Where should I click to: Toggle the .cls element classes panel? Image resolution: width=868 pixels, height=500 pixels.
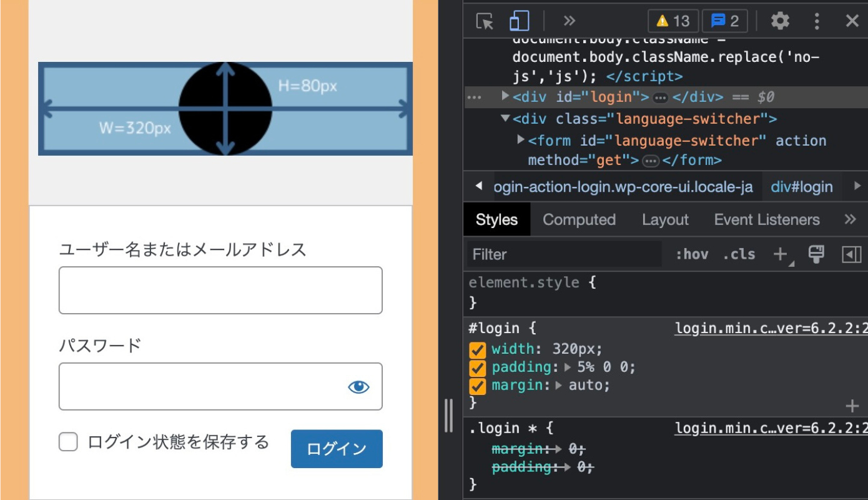(x=739, y=254)
